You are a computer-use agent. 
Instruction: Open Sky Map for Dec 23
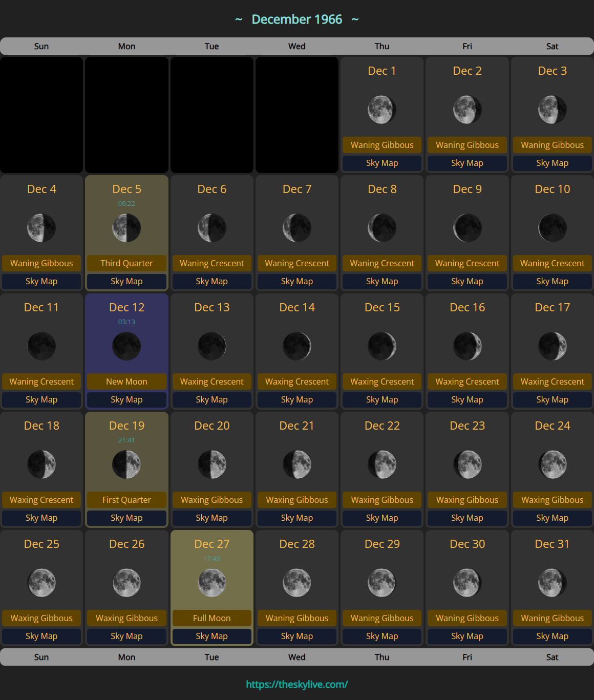(x=468, y=518)
